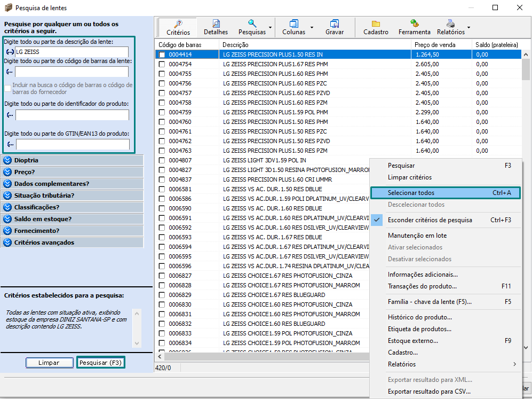Sort by the Código de barras column header
Viewport: 532px width, 399px height.
[x=187, y=45]
